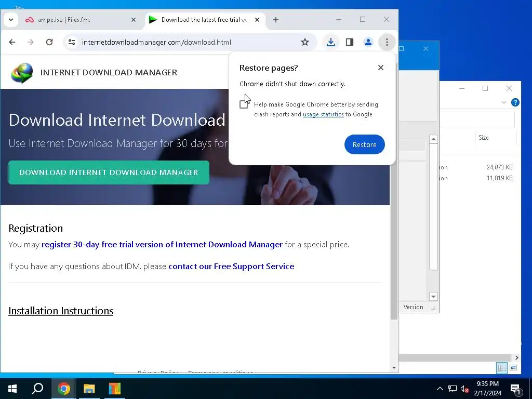The width and height of the screenshot is (532, 399).
Task: Open File Explorer from taskbar
Action: click(x=89, y=389)
